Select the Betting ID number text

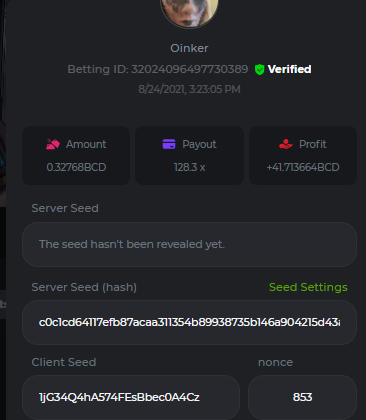pyautogui.click(x=189, y=69)
